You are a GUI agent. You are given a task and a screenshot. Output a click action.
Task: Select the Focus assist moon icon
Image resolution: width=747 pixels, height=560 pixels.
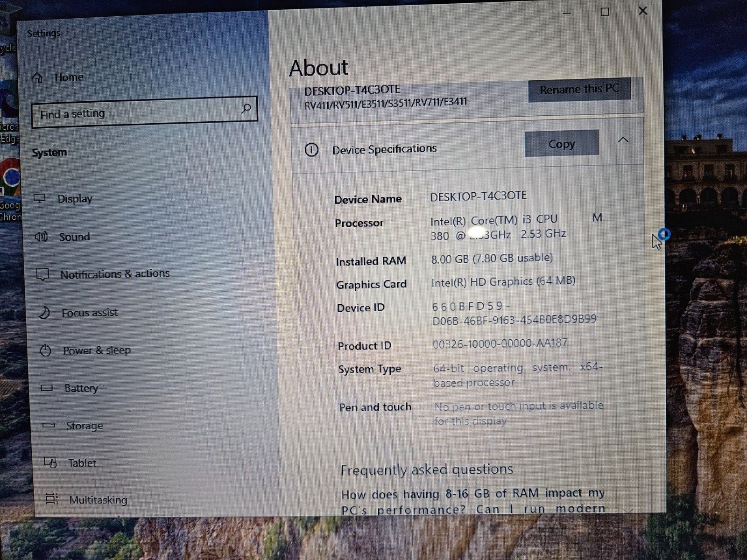pyautogui.click(x=44, y=312)
